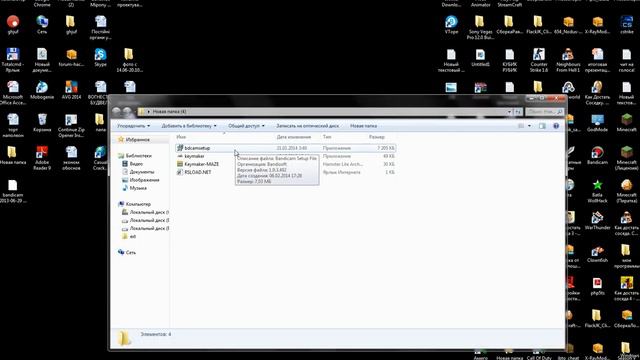Click the Explorer back arrow button
Screen dimensions: 640x360
coord(116,111)
